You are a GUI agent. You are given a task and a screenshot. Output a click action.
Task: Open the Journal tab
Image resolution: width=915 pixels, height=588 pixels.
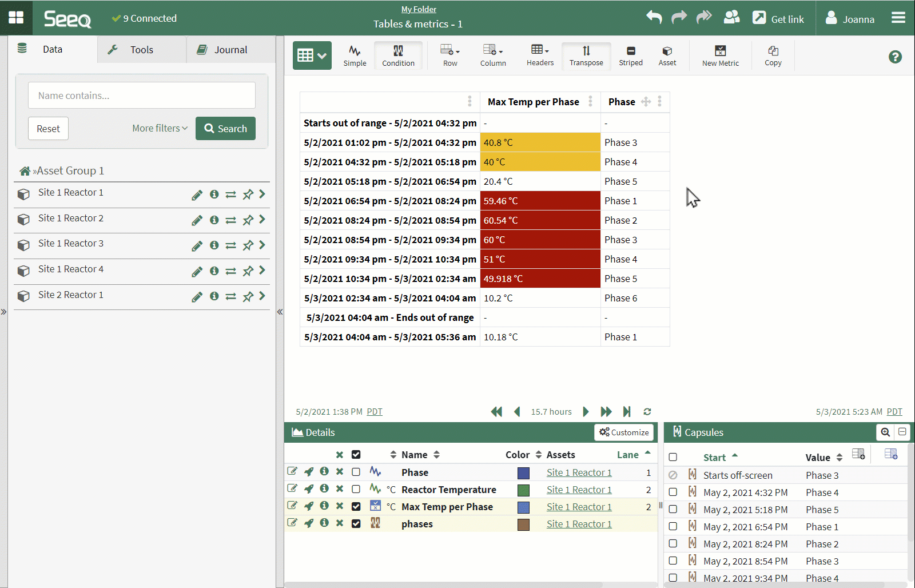coord(230,50)
